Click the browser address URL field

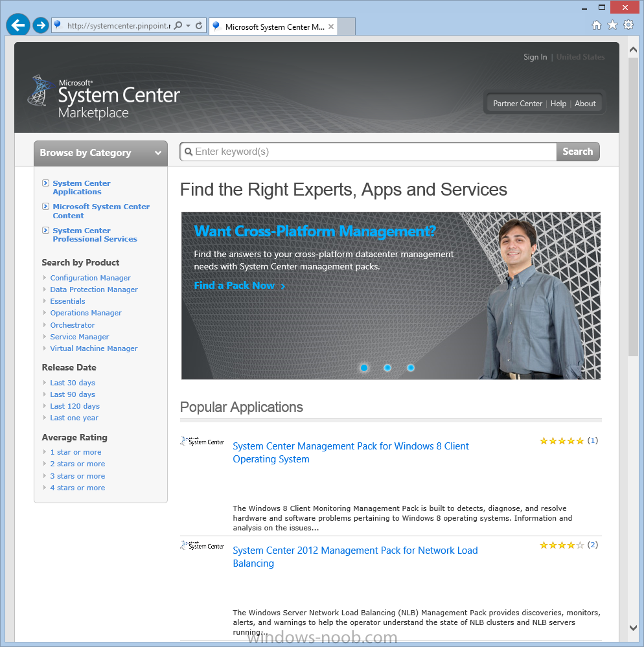click(119, 26)
